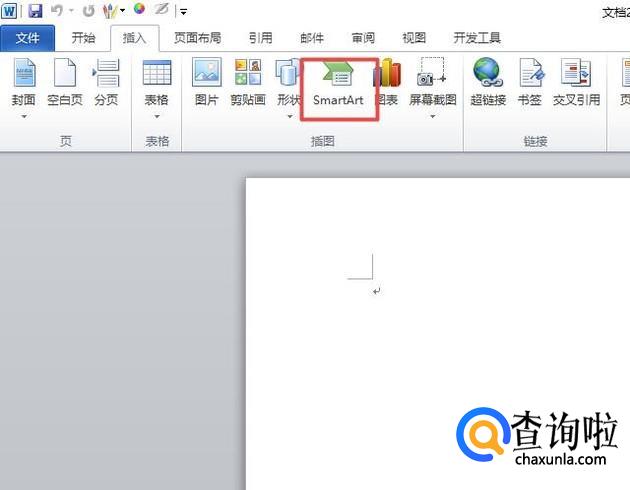
Task: Switch to the 开发工具 tab
Action: click(x=477, y=38)
